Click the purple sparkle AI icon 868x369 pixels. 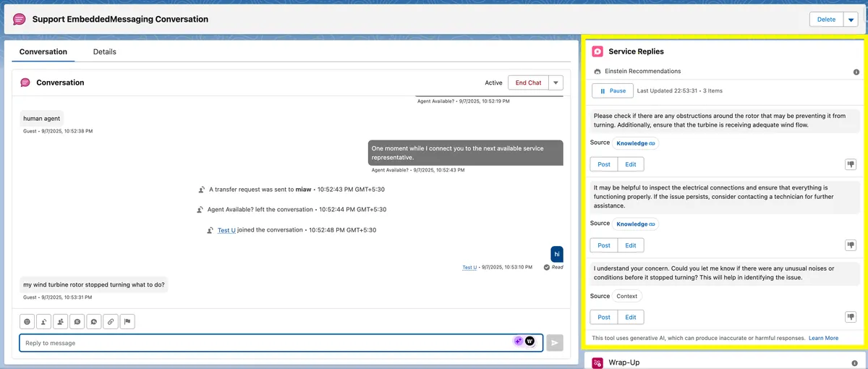click(518, 342)
